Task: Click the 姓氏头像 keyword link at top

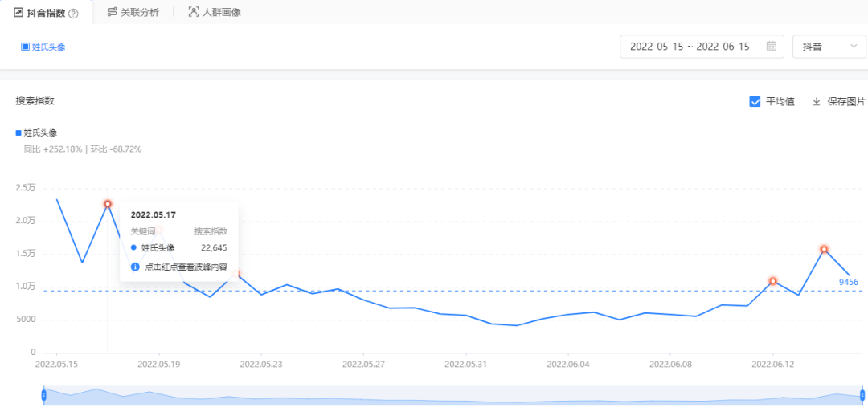Action: (x=48, y=47)
